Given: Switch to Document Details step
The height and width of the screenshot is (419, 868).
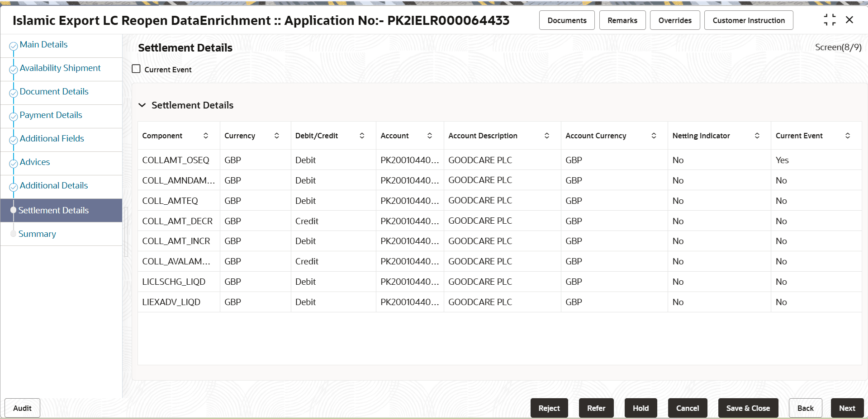Looking at the screenshot, I should coord(54,92).
